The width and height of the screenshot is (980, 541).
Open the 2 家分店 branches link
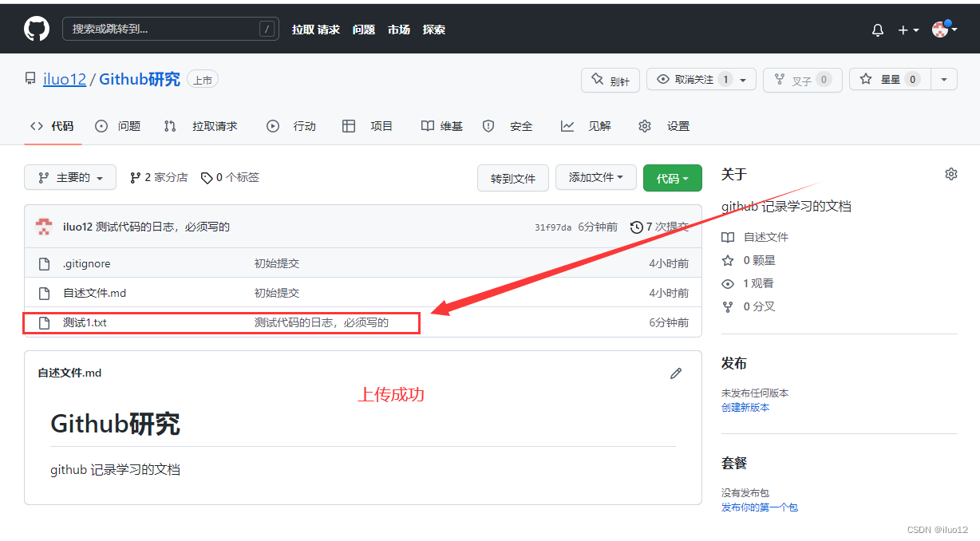(x=159, y=177)
